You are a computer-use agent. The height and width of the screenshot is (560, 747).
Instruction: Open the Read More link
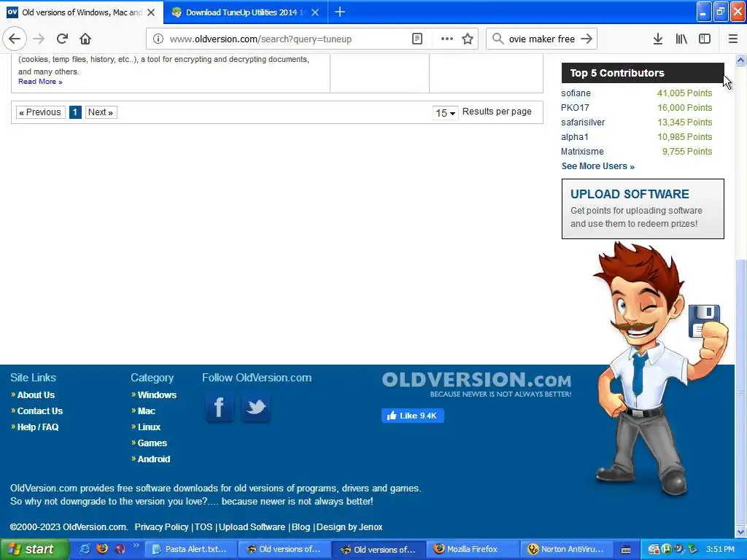coord(40,82)
